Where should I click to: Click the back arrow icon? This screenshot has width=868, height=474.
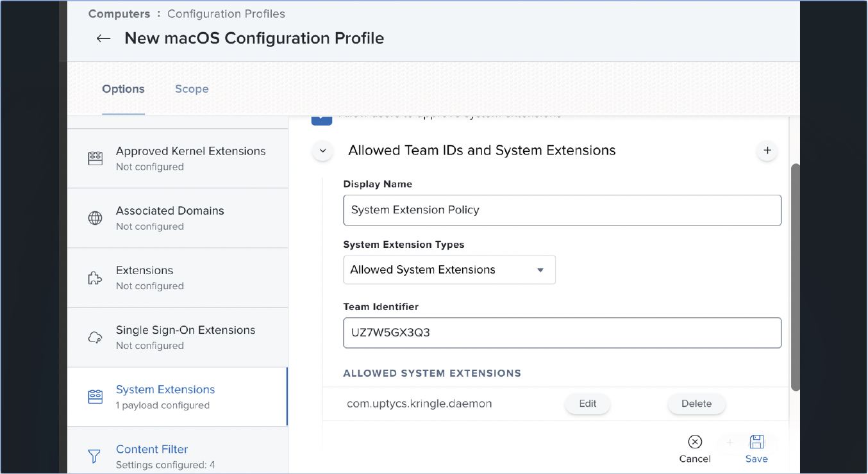[x=103, y=38]
